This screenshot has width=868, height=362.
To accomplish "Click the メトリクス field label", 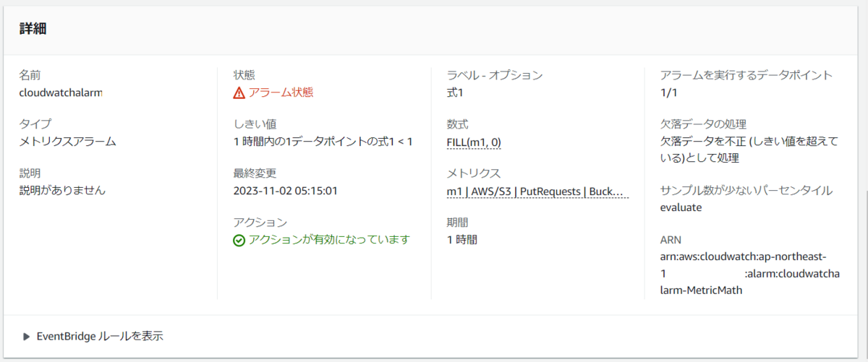I will pyautogui.click(x=474, y=173).
